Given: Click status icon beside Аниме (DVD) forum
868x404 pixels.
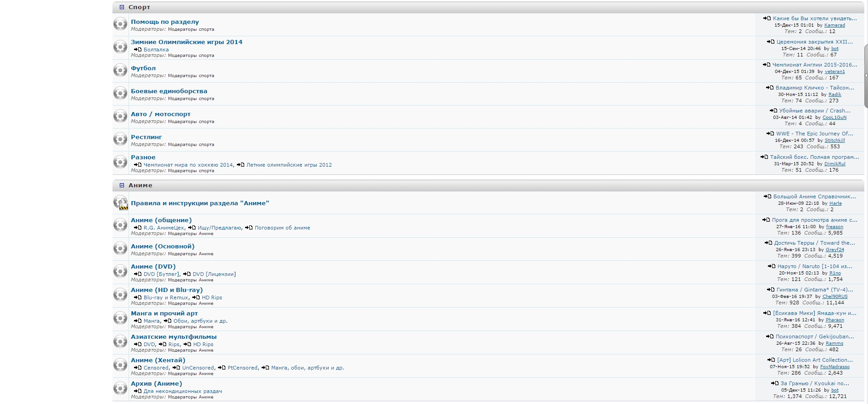Looking at the screenshot, I should click(120, 272).
